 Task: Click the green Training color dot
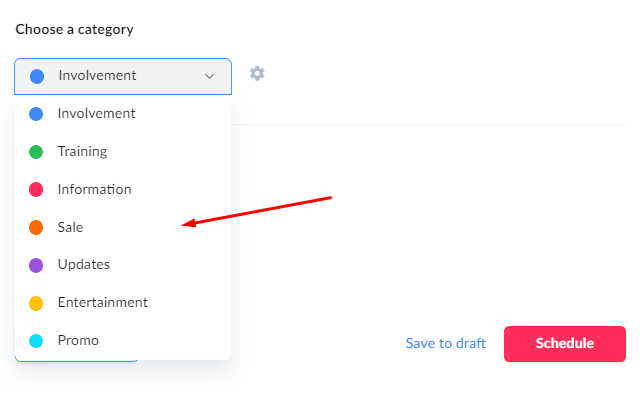36,152
